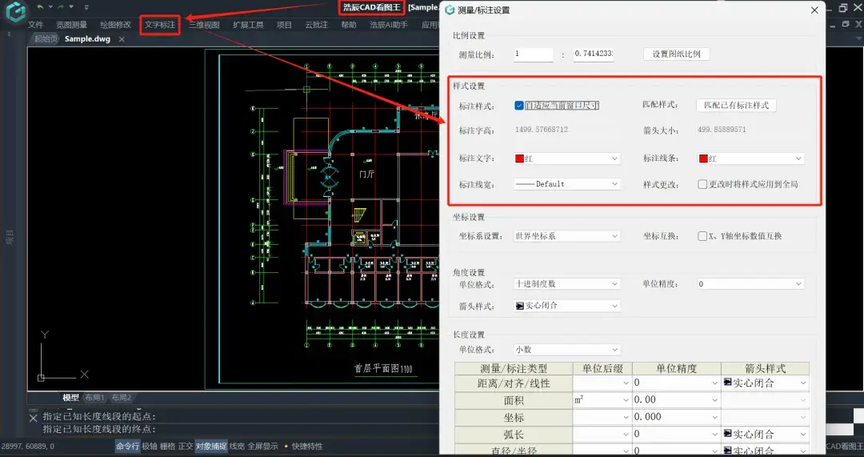
Task: Toggle 正交 mode in the status bar
Action: point(186,446)
